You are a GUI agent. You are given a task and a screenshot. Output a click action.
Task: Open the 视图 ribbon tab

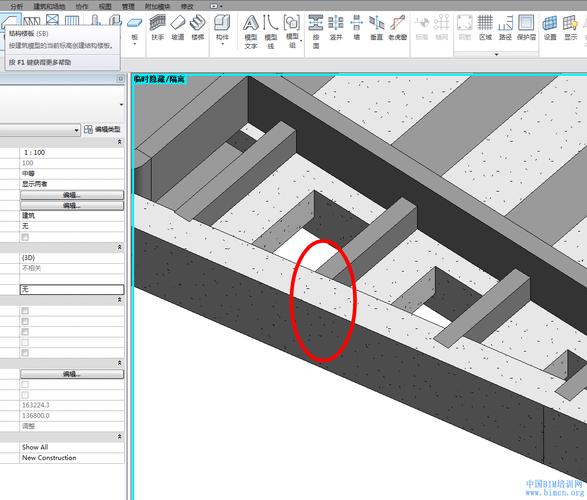[x=105, y=6]
